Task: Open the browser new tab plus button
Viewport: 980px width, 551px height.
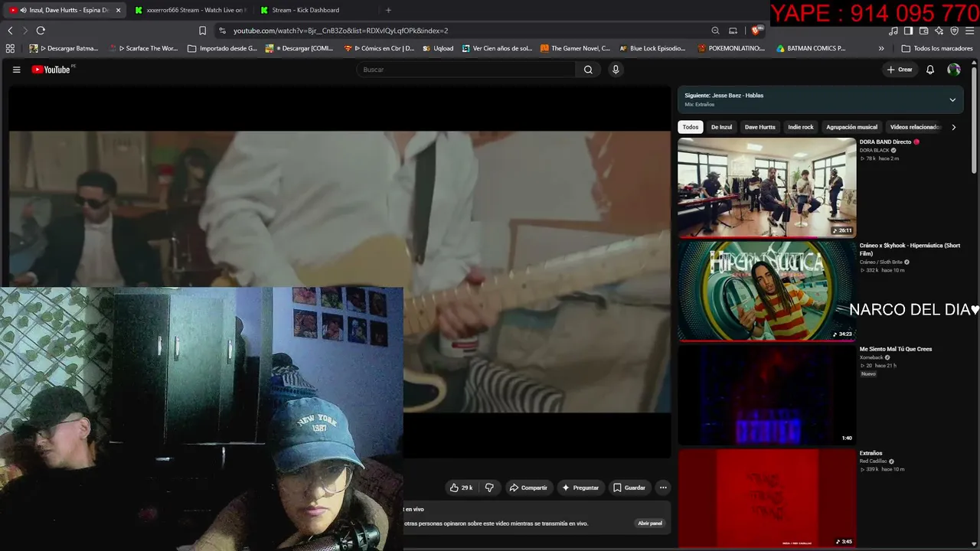Action: [x=388, y=10]
